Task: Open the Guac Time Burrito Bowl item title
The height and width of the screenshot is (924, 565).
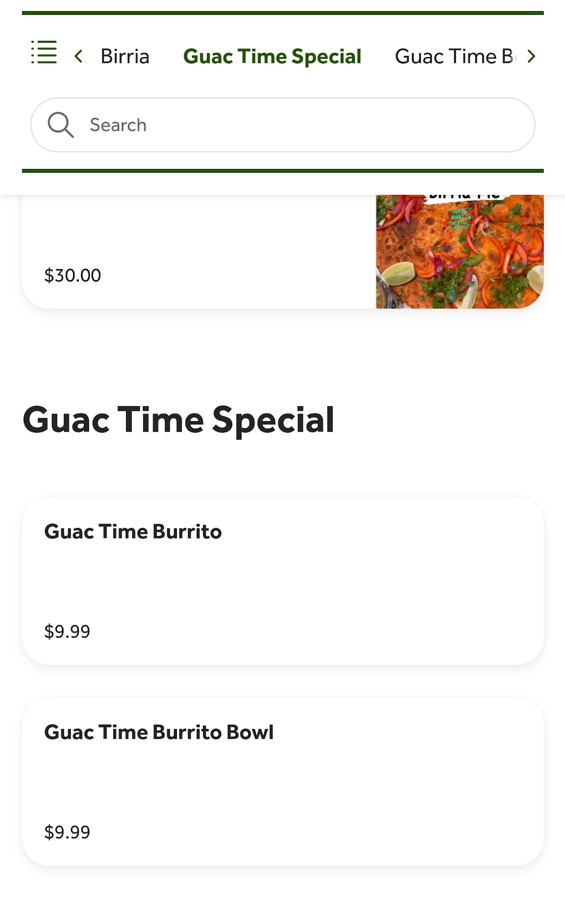Action: (159, 732)
